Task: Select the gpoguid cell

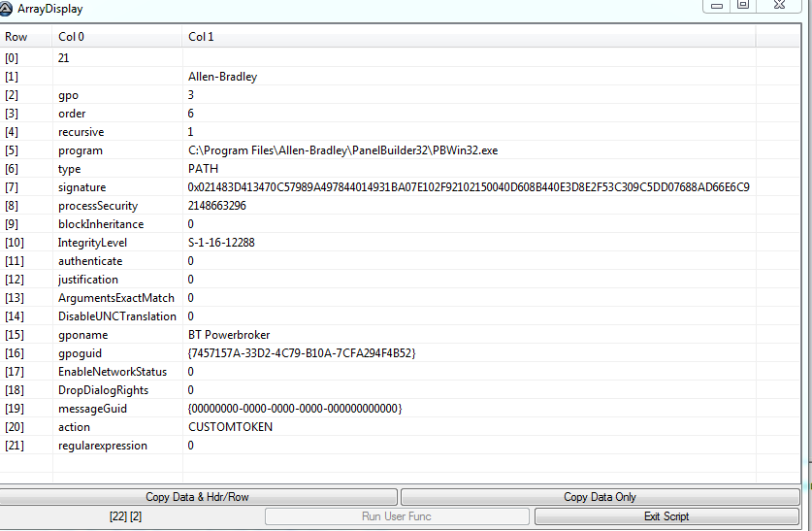Action: 80,353
